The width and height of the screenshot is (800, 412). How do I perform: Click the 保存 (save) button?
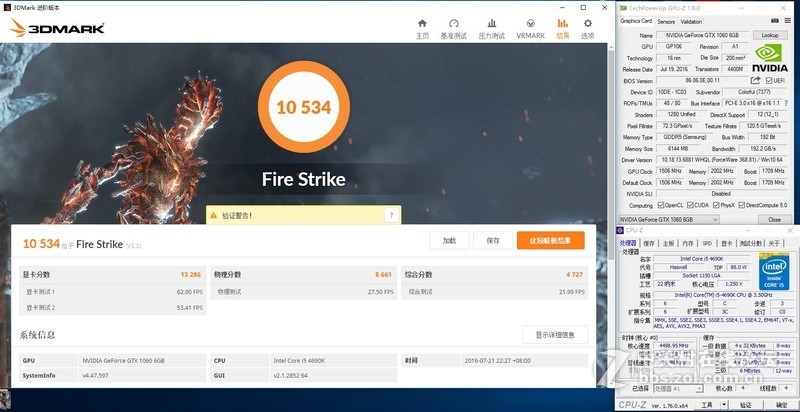pos(493,241)
